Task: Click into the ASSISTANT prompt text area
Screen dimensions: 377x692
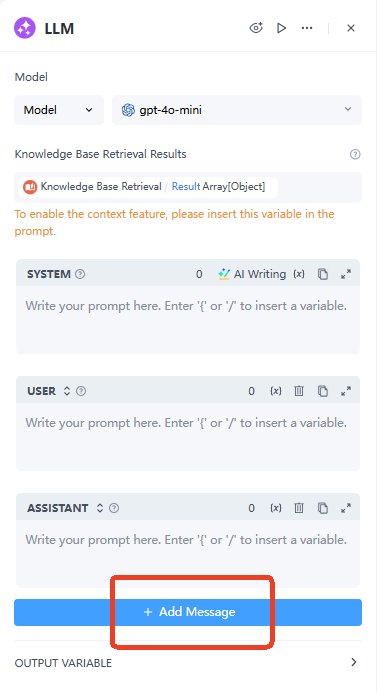Action: 188,553
